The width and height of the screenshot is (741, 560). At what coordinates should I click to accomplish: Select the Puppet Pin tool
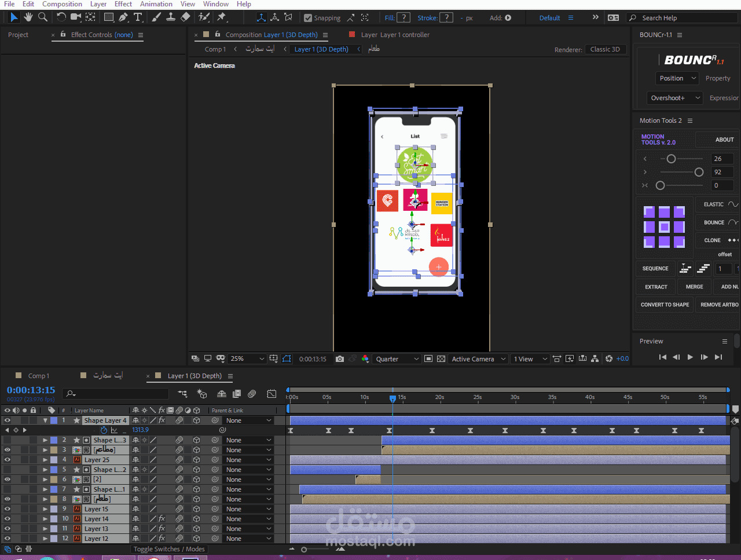(222, 17)
